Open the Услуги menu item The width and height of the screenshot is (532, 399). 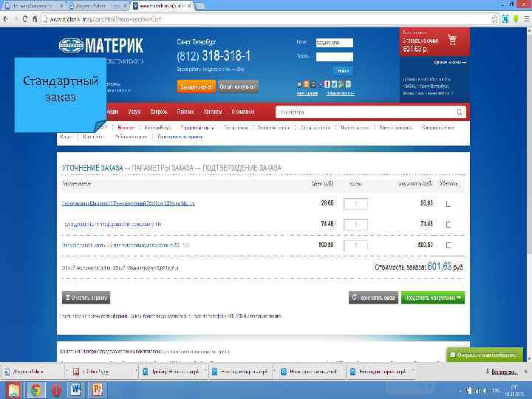(134, 112)
